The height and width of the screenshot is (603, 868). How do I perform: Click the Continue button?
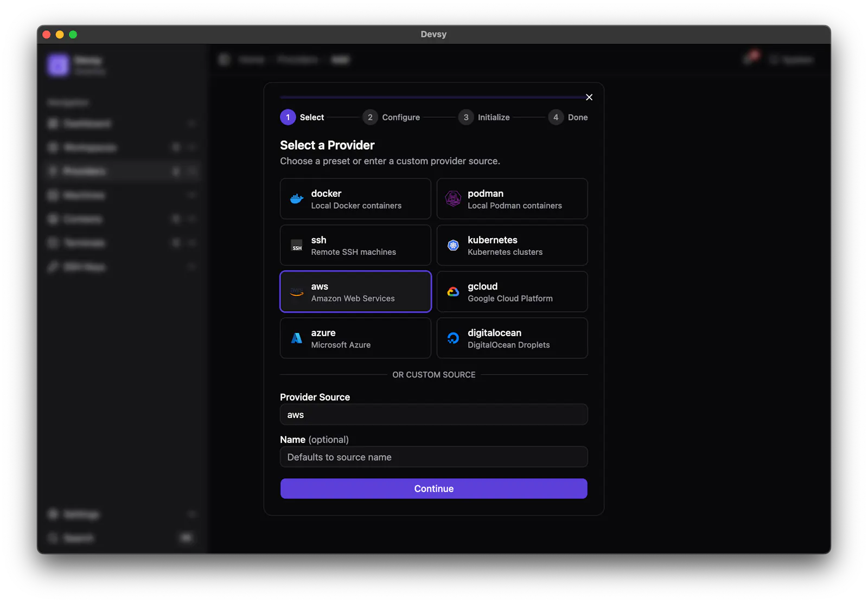pyautogui.click(x=434, y=489)
